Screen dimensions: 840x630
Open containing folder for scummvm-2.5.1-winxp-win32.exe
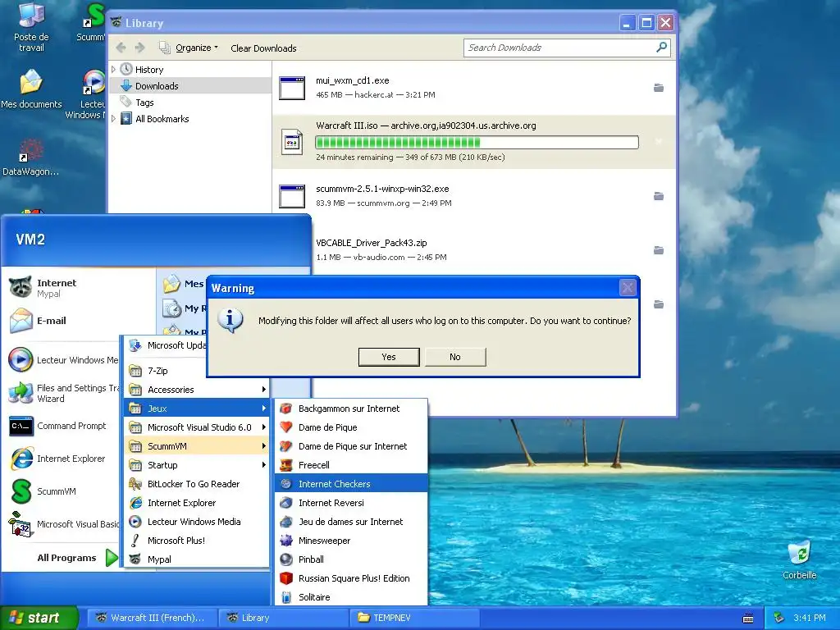point(659,196)
